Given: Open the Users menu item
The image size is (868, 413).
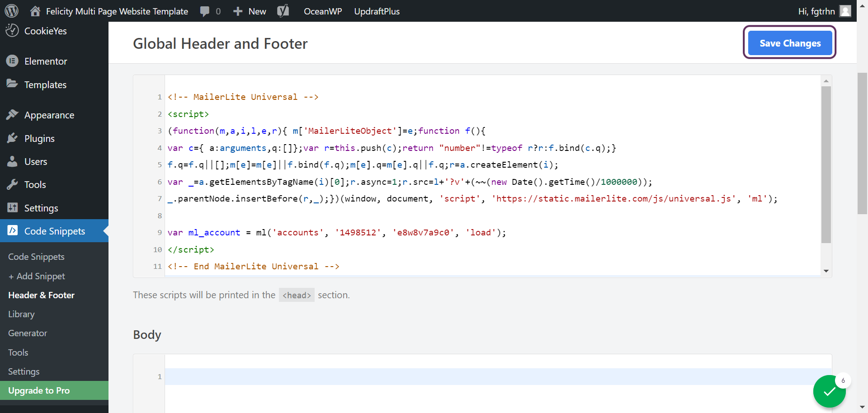Looking at the screenshot, I should pyautogui.click(x=36, y=161).
